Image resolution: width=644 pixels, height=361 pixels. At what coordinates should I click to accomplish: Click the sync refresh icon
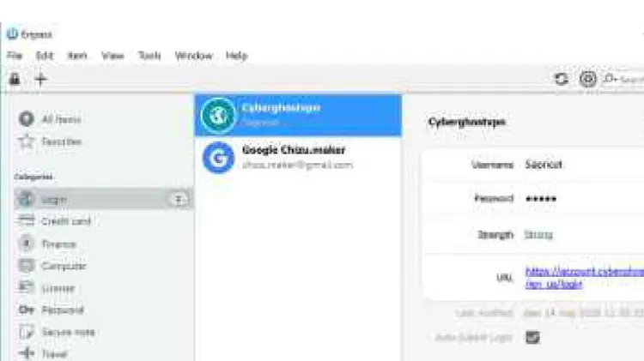(561, 78)
